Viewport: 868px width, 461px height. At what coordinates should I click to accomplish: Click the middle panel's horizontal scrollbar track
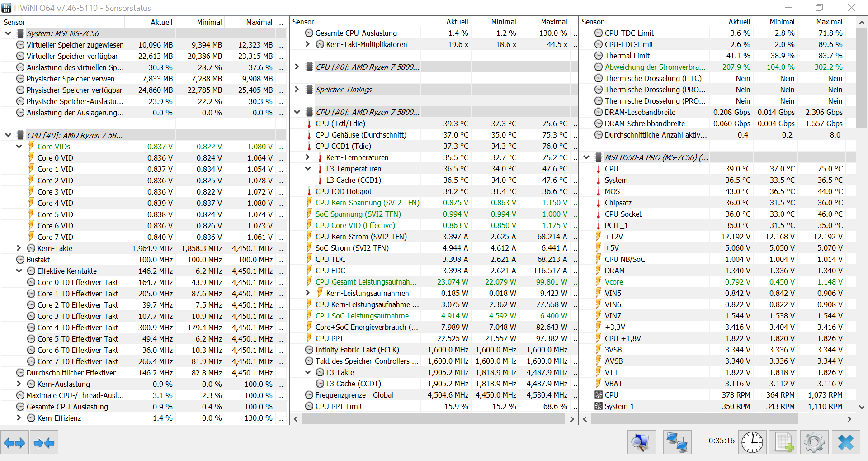click(434, 419)
